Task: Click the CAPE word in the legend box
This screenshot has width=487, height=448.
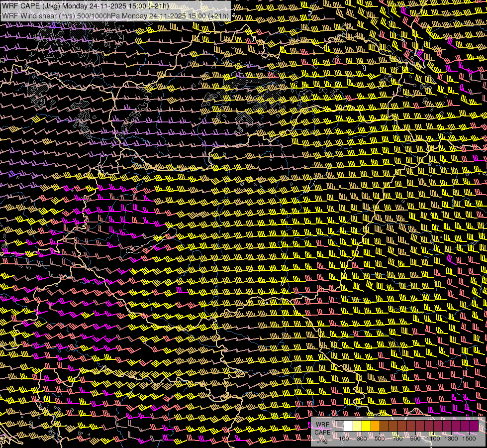Action: click(322, 432)
